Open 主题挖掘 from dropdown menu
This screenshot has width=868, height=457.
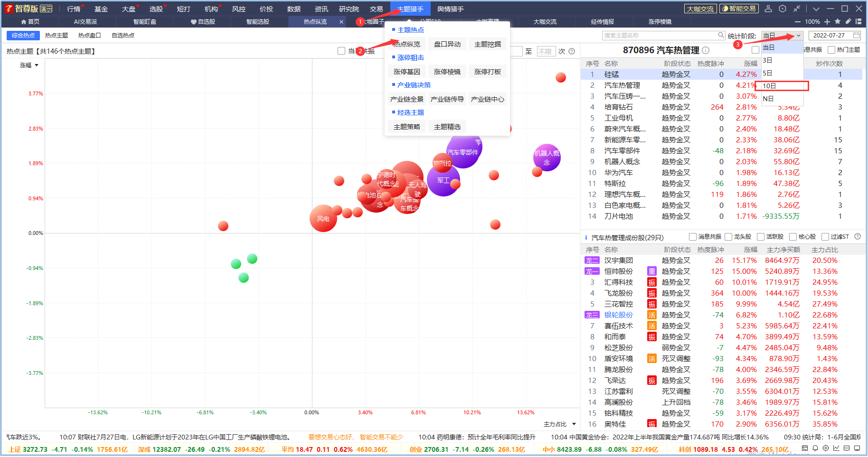(488, 44)
